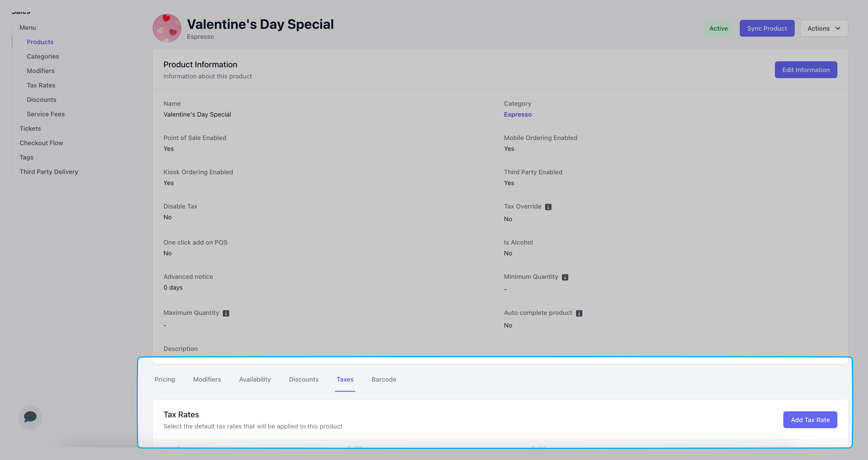Navigate to Third Party Delivery
Screen dimensions: 868x460
[49, 172]
